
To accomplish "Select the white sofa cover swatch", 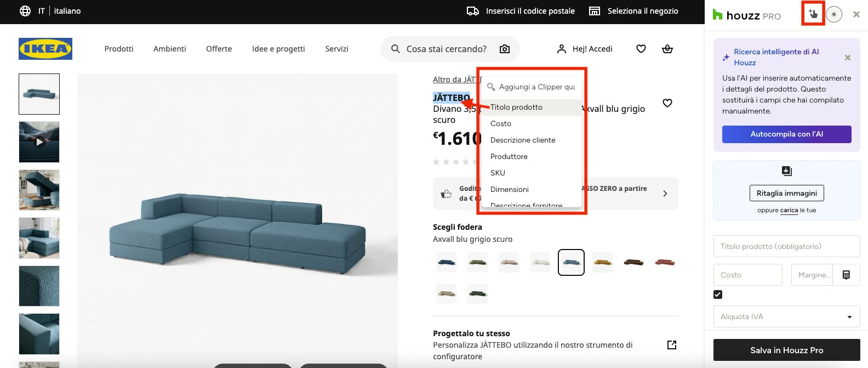I will pos(540,262).
